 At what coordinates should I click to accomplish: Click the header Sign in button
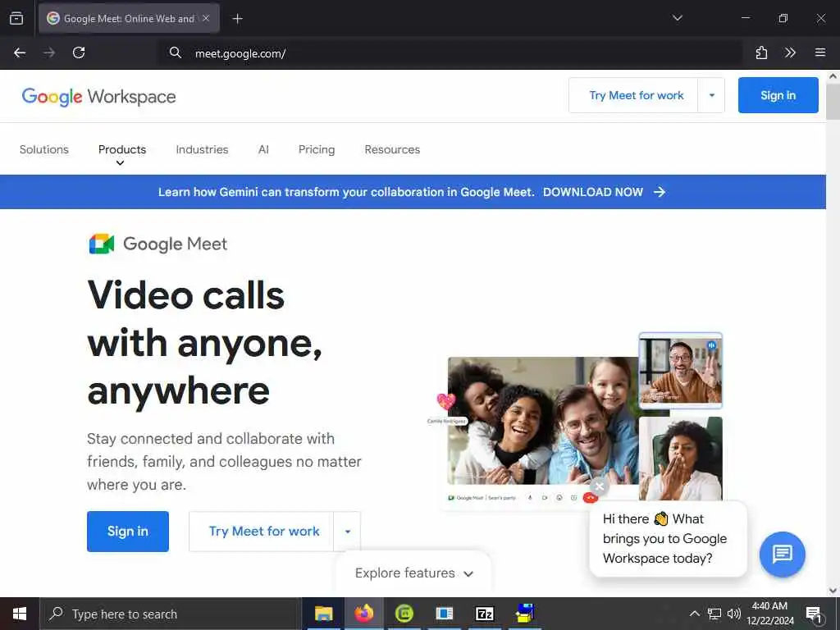tap(778, 95)
